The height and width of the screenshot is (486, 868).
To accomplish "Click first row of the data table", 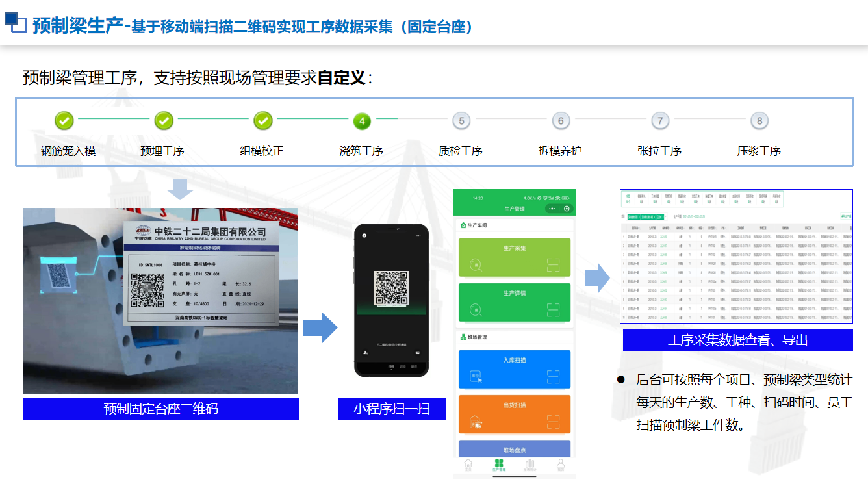I will tap(736, 236).
